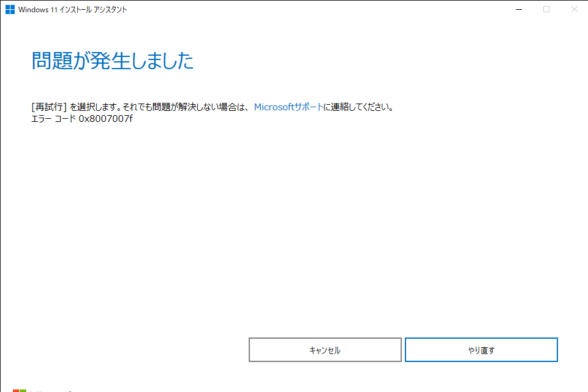Click the greyed-out maximize button
This screenshot has width=588, height=392.
[x=546, y=9]
